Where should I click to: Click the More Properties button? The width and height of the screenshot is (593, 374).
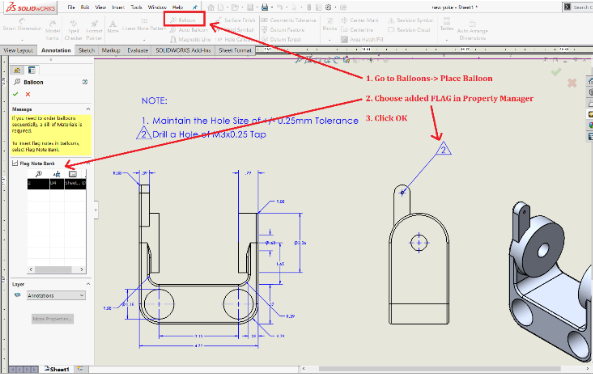click(x=52, y=319)
